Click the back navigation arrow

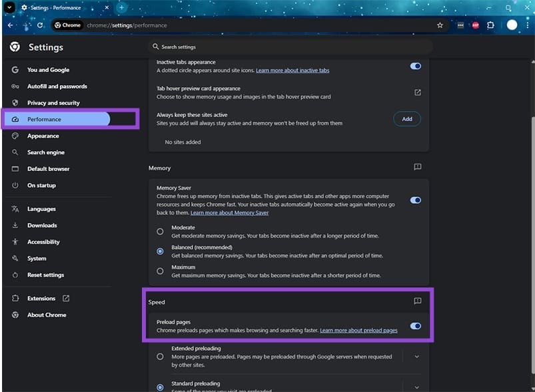(11, 25)
